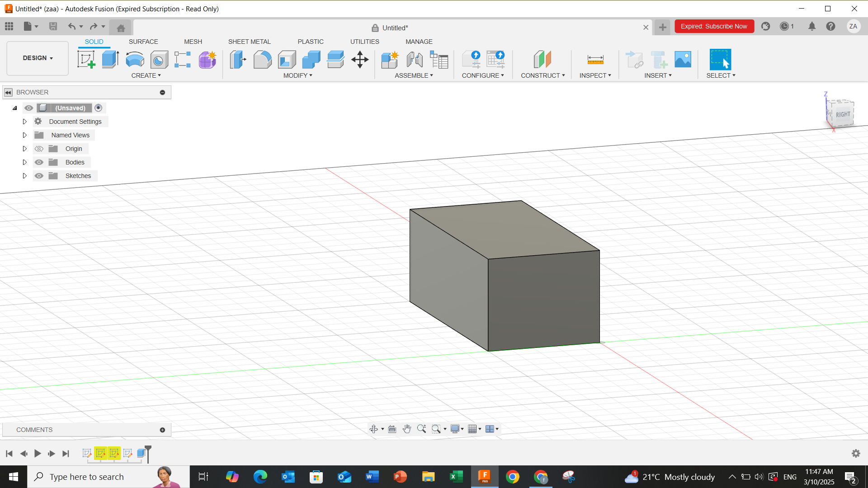This screenshot has width=868, height=488.
Task: Expand the Document Settings node
Action: 25,122
